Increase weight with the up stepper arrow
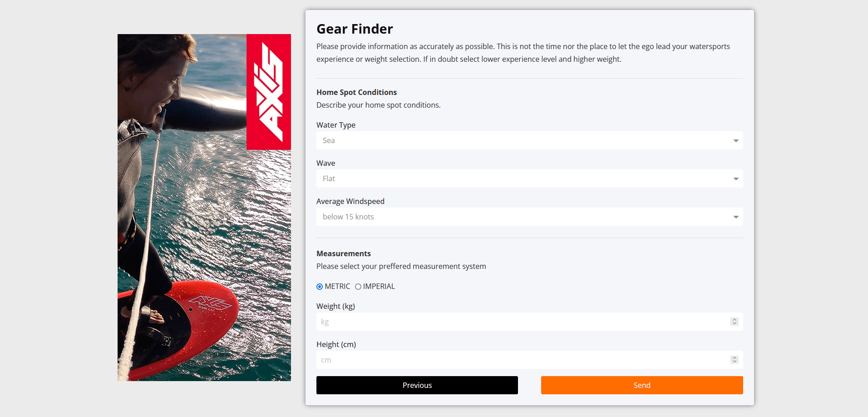The width and height of the screenshot is (868, 417). point(734,320)
